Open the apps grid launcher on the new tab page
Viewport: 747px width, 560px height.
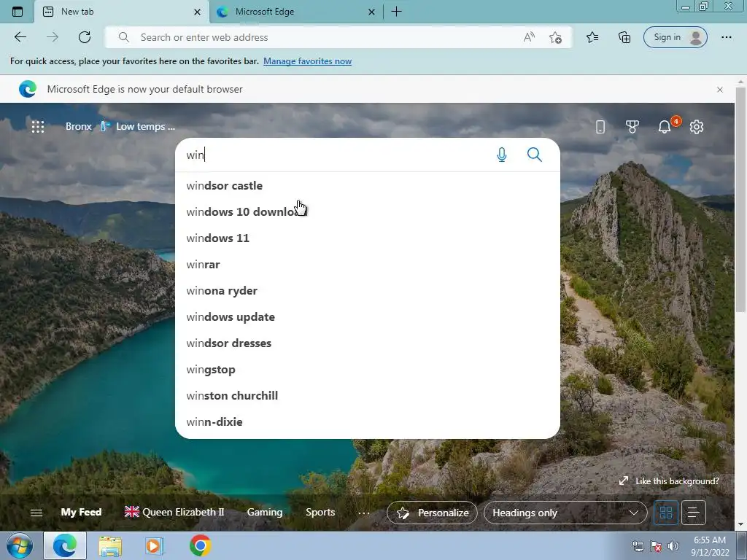38,127
